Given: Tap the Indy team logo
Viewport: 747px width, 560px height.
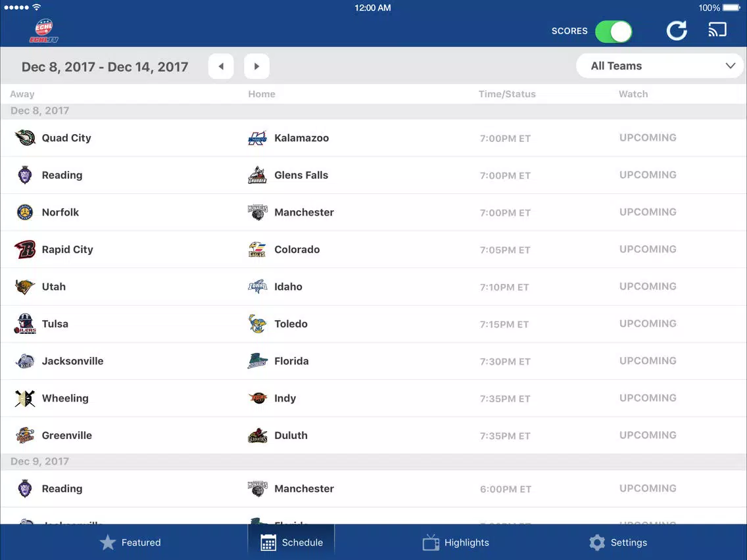Looking at the screenshot, I should coord(258,398).
